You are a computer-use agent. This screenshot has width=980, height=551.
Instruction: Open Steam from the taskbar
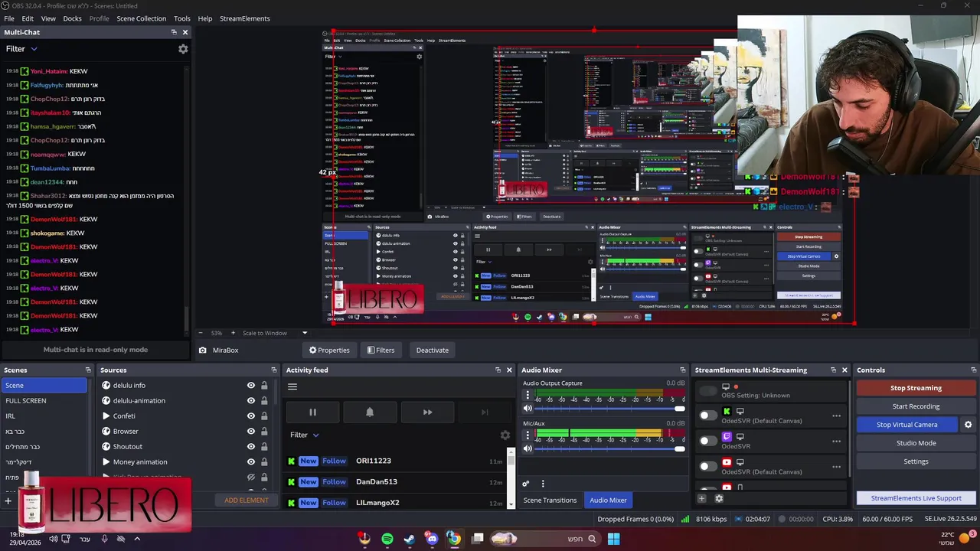tap(410, 539)
